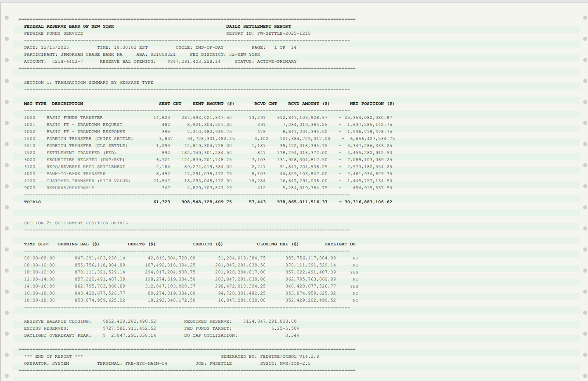This screenshot has height=381, width=588.
Task: Click the DAILY SETTLEMENT REPORT title
Action: point(259,26)
